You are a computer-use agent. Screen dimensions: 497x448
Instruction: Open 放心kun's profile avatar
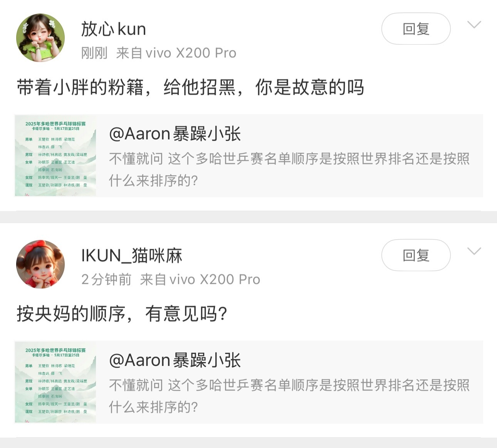point(40,38)
